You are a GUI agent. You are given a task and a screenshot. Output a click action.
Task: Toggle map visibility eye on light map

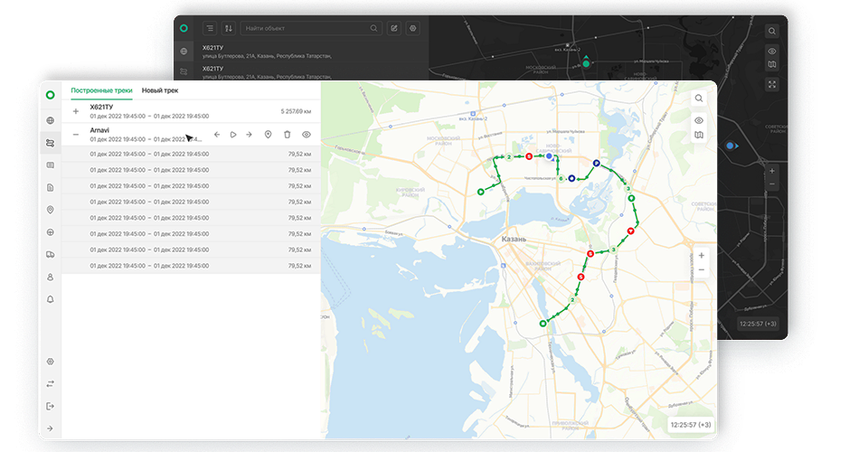coord(699,120)
